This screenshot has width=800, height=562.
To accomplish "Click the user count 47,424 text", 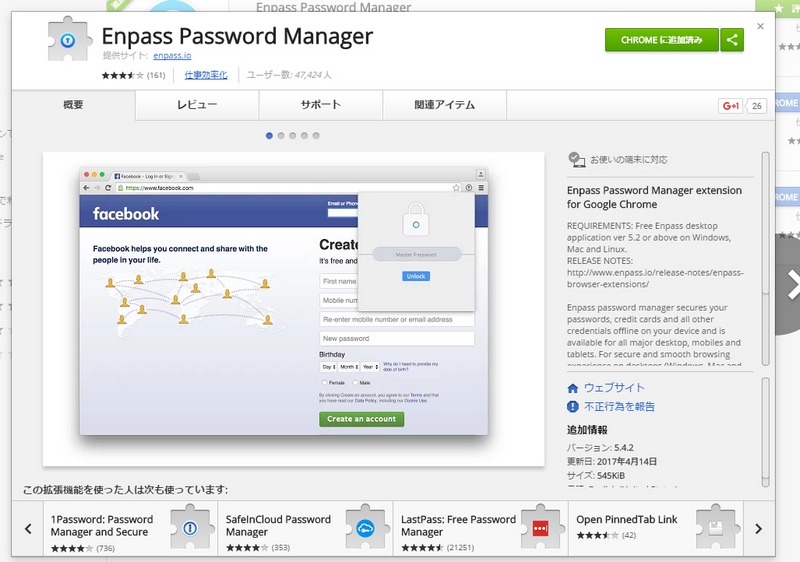I will (289, 75).
